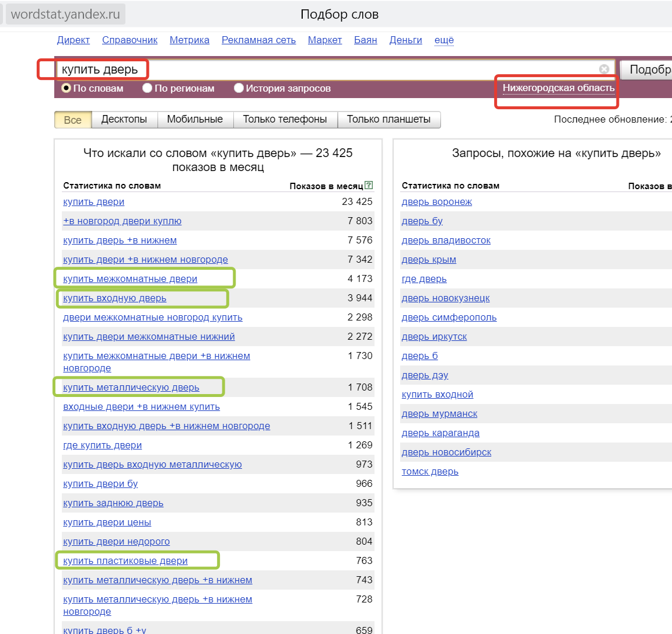Open 'купить входную дверь +в нижнем новгороде'
Image resolution: width=672 pixels, height=634 pixels.
[x=166, y=426]
